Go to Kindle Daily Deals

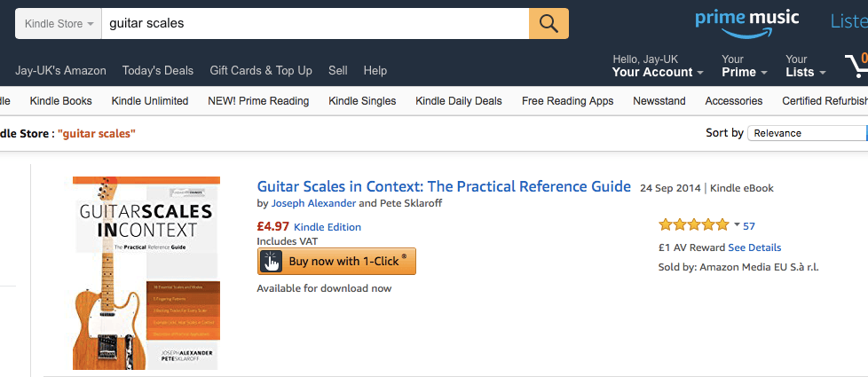458,101
